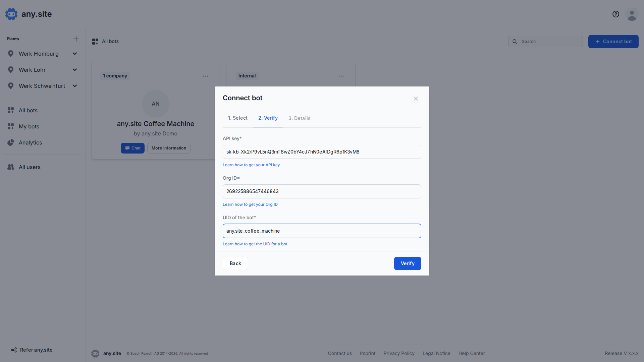The width and height of the screenshot is (644, 362).
Task: Close the Connect bot dialog
Action: click(416, 99)
